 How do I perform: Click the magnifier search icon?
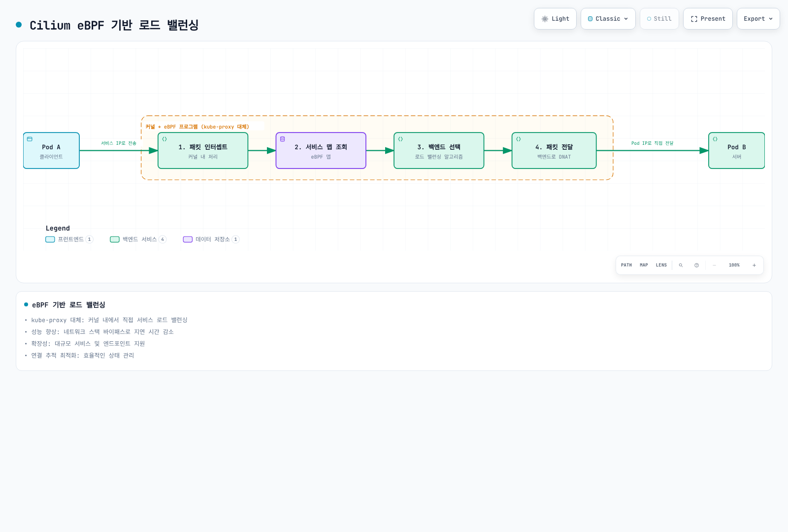(x=681, y=265)
